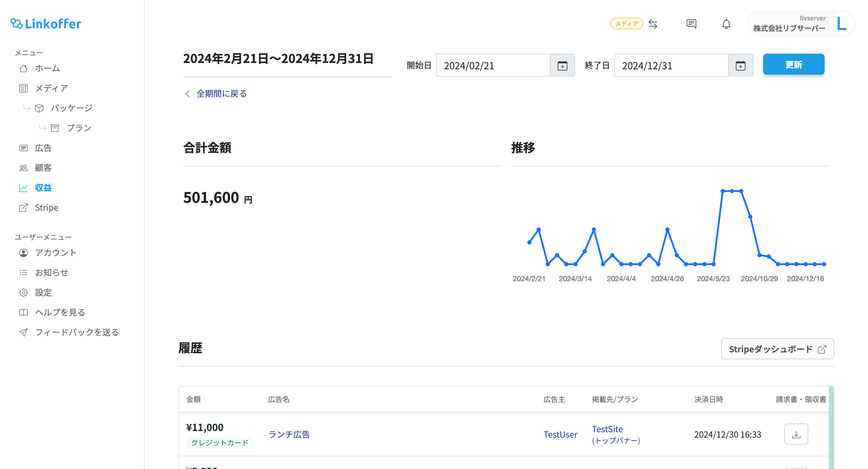Click 全期間に戻る link
The width and height of the screenshot is (868, 469).
point(221,94)
